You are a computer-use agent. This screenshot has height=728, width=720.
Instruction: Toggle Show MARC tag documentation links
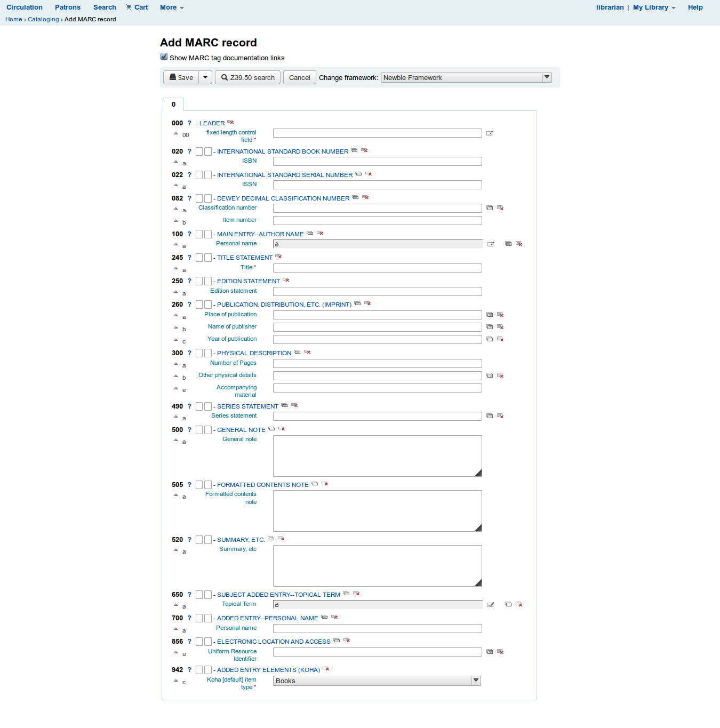(x=164, y=57)
